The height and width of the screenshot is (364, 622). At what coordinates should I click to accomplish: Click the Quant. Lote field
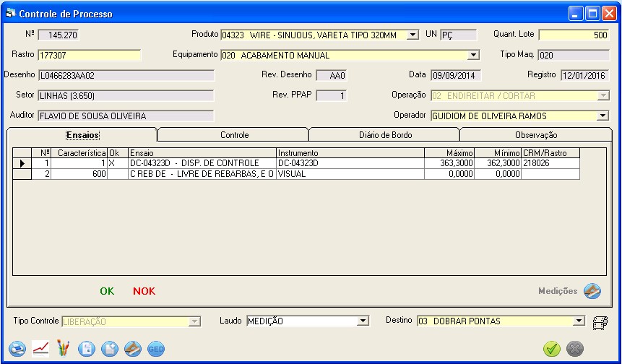click(574, 35)
